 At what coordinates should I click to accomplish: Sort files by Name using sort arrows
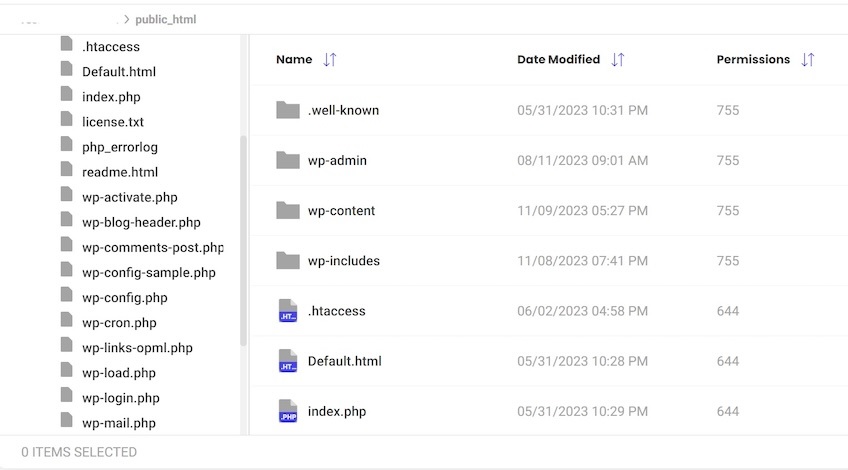[x=330, y=59]
